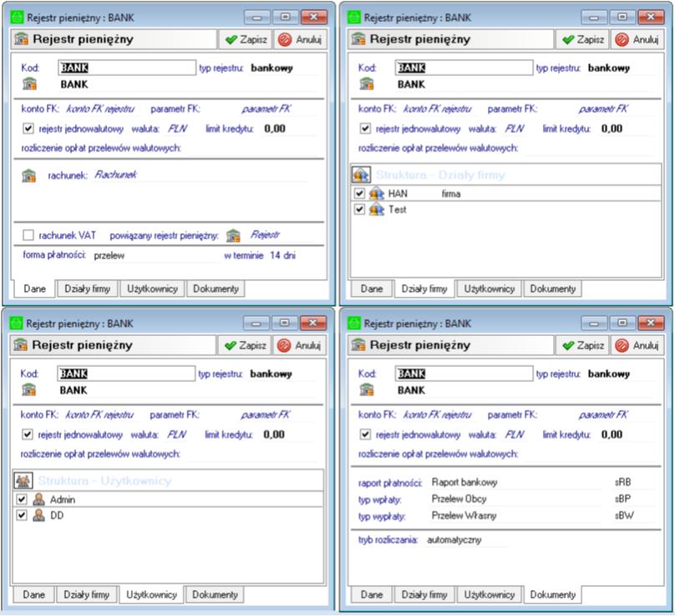675x616 pixels.
Task: Switch to Dokumenty tab in the rachunek VAT window
Action: click(216, 288)
